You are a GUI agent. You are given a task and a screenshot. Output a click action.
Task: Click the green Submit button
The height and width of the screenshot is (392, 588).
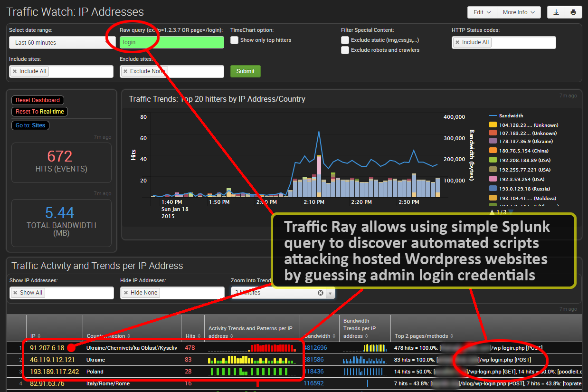246,71
